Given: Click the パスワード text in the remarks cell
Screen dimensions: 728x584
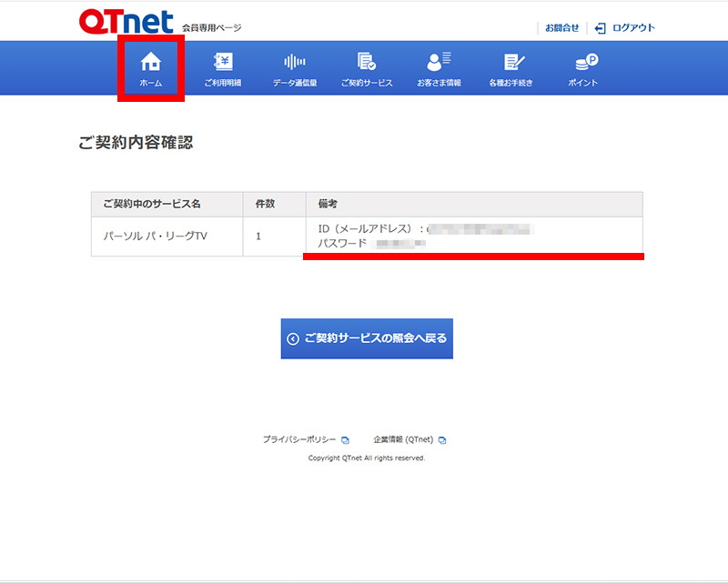Looking at the screenshot, I should (343, 244).
